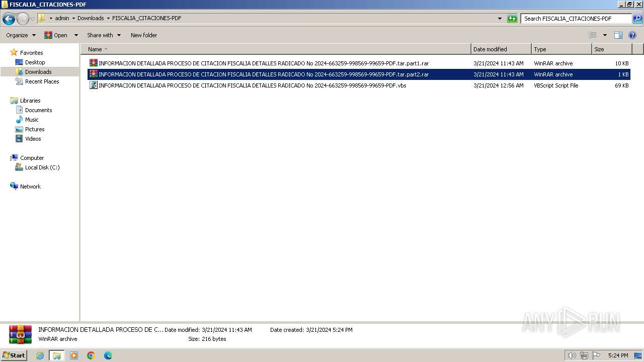This screenshot has height=362, width=644.
Task: Select the admin breadcrumb in the address bar
Action: tap(62, 18)
